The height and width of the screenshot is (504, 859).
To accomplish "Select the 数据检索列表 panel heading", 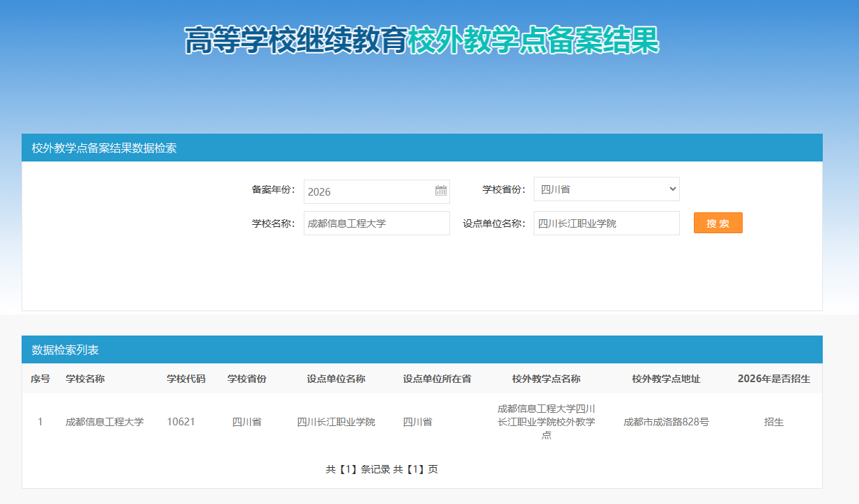I will pos(65,349).
